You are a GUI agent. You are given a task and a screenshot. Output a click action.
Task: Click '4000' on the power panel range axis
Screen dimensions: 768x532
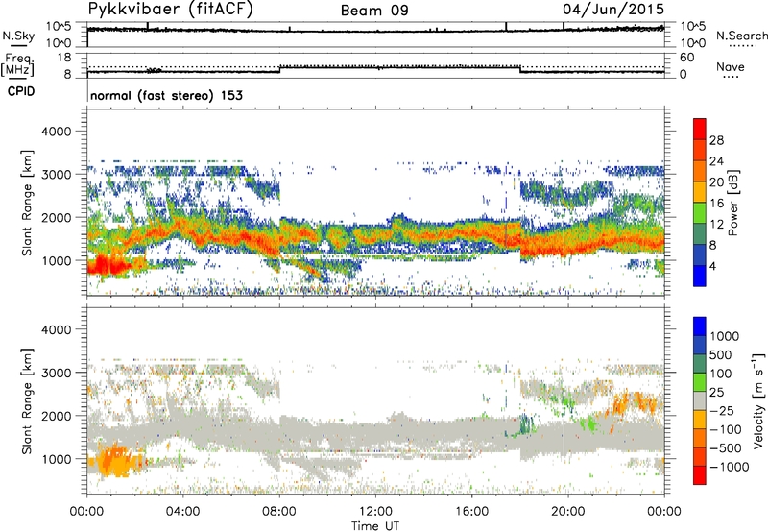[x=56, y=132]
